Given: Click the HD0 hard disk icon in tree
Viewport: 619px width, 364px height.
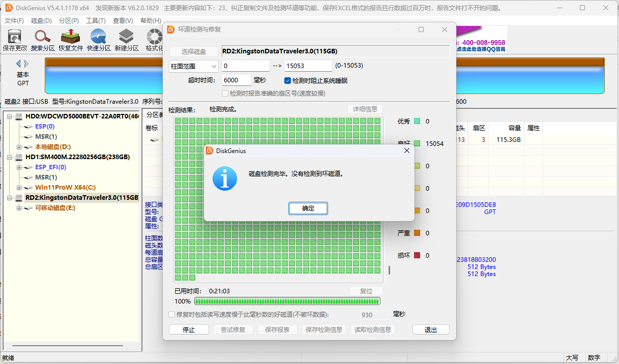Looking at the screenshot, I should pos(19,116).
